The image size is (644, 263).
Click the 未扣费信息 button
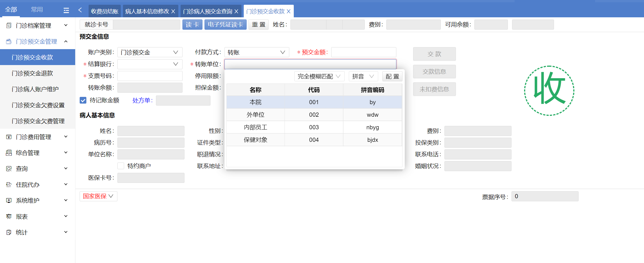tap(434, 89)
